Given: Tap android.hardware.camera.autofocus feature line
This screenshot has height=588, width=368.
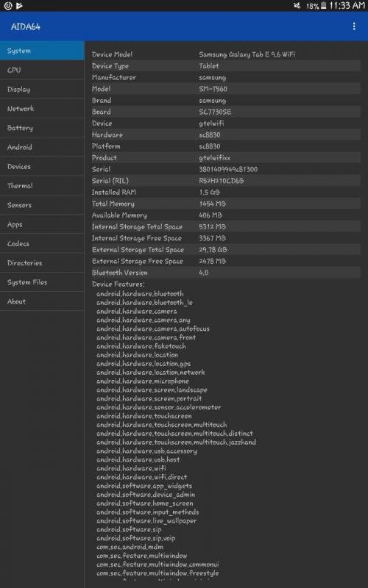Looking at the screenshot, I should pyautogui.click(x=153, y=329).
